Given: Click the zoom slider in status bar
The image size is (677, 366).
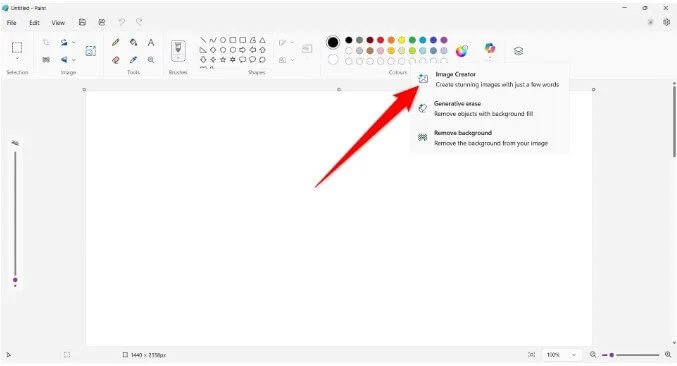Looking at the screenshot, I should tap(631, 355).
